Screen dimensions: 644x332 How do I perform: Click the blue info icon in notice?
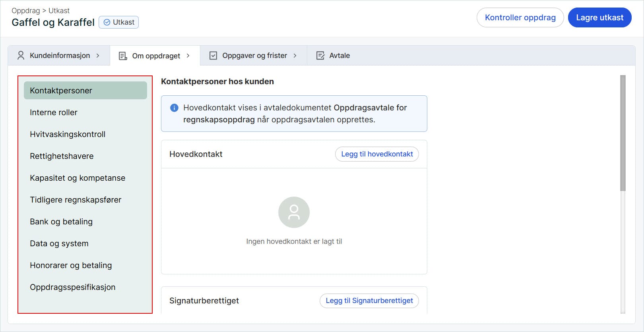(174, 108)
